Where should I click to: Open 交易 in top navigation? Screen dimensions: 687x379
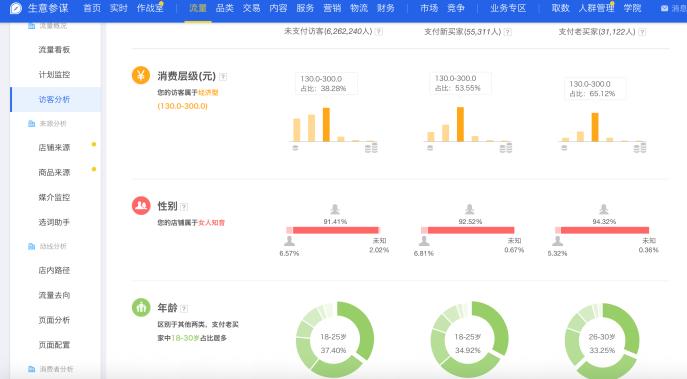251,8
